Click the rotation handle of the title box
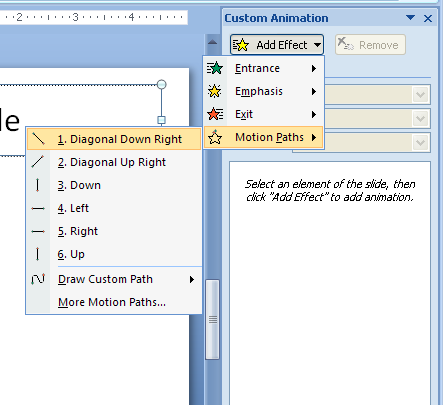This screenshot has width=443, height=405. pyautogui.click(x=162, y=84)
